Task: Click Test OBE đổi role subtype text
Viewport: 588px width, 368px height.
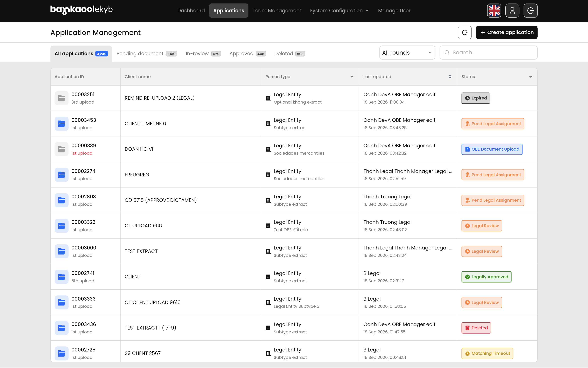Action: coord(291,230)
